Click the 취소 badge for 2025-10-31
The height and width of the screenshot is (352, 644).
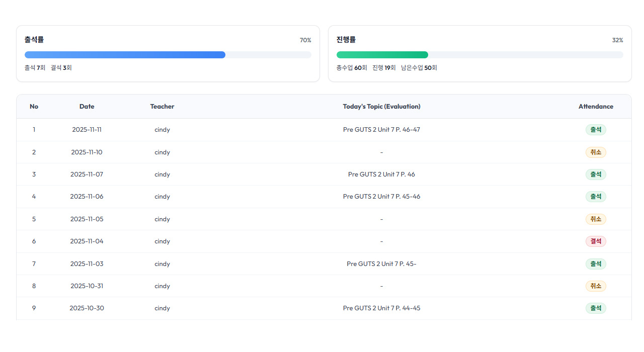pos(596,286)
